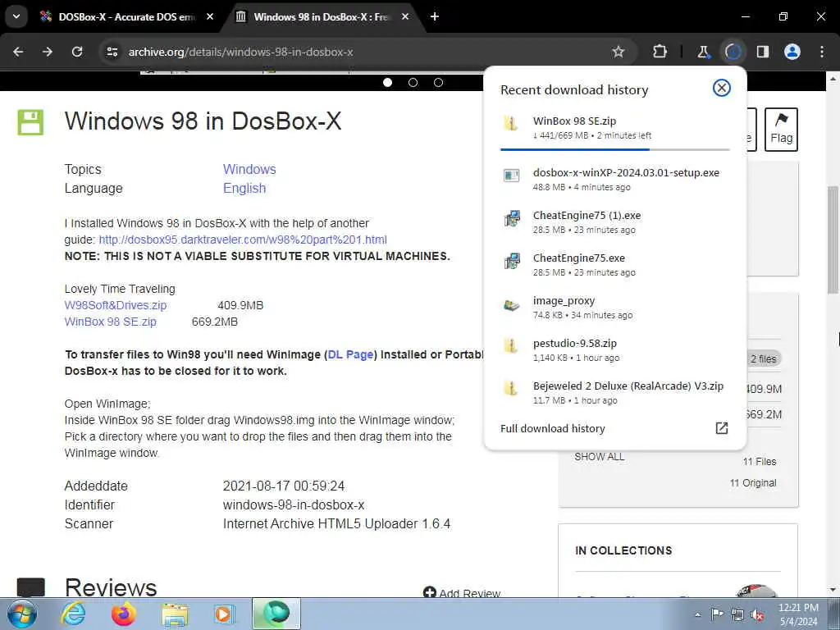Open Chrome three-dot menu

(x=822, y=52)
